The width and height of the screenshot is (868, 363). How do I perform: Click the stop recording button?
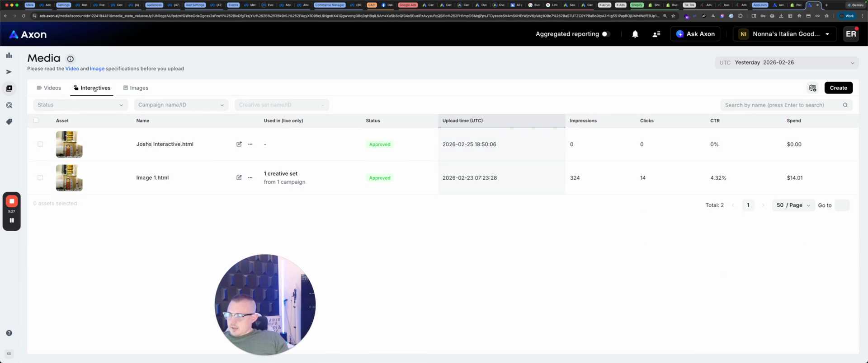coord(12,201)
